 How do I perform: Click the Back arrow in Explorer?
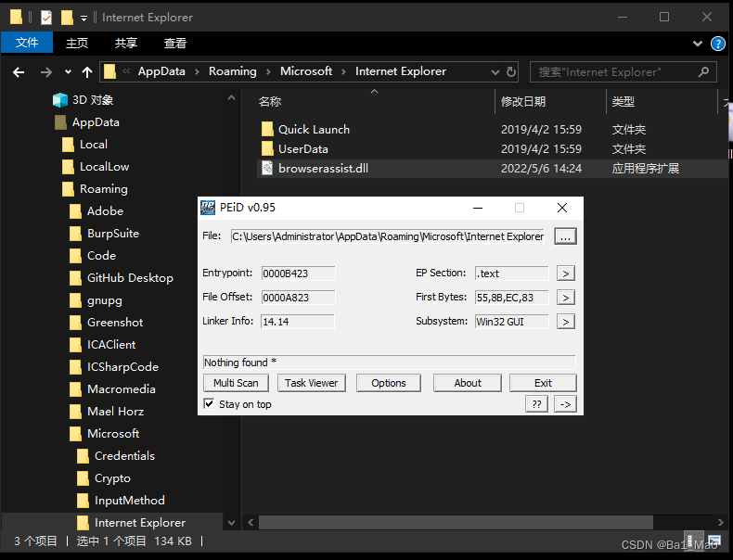[19, 72]
